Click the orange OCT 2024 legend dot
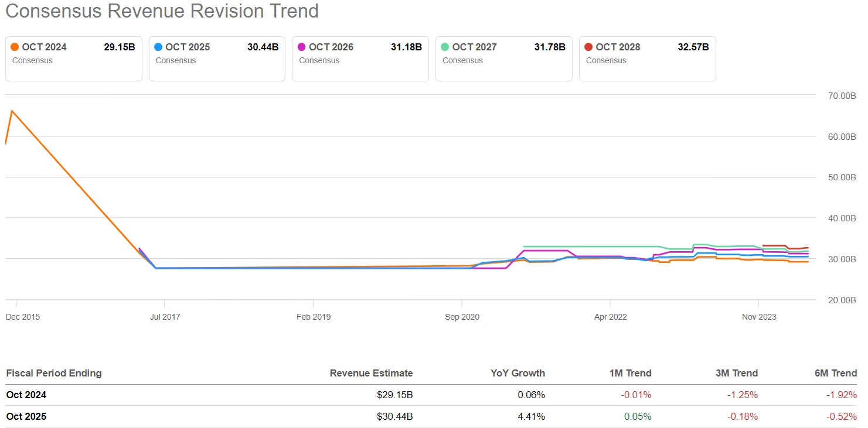The width and height of the screenshot is (868, 428). (x=16, y=47)
